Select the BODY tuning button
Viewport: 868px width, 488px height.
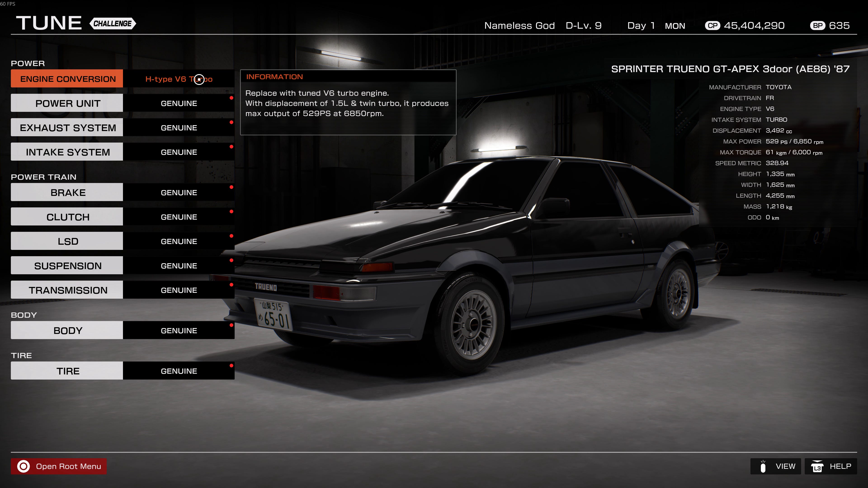pos(67,330)
